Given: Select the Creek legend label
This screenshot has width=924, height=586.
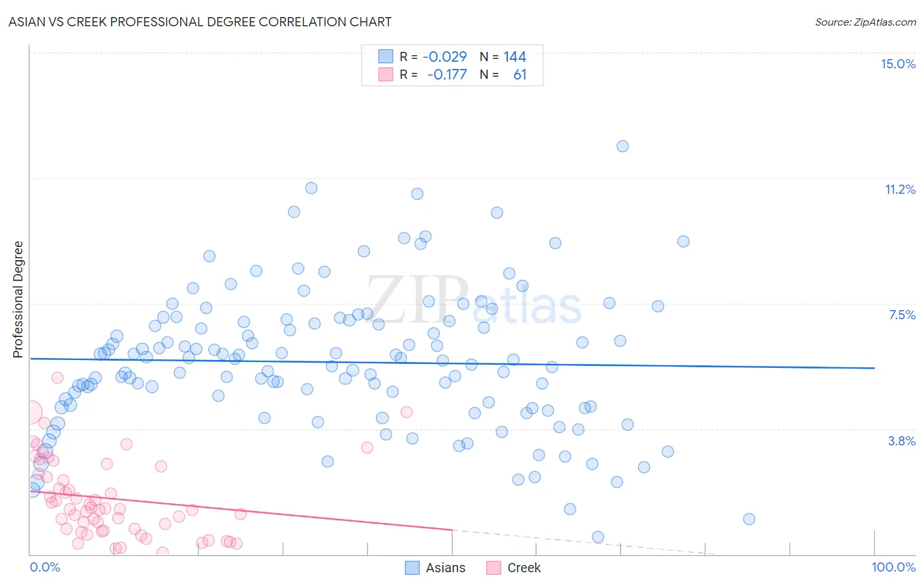Looking at the screenshot, I should (x=524, y=568).
